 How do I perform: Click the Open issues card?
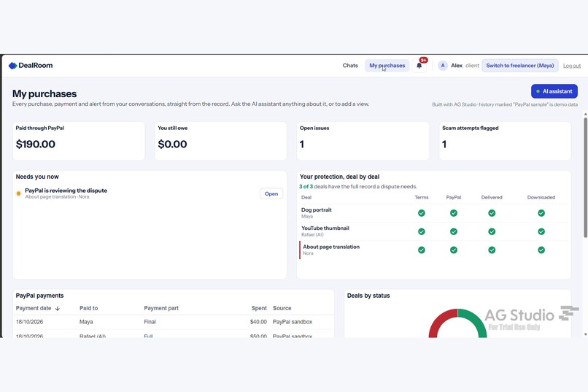363,141
